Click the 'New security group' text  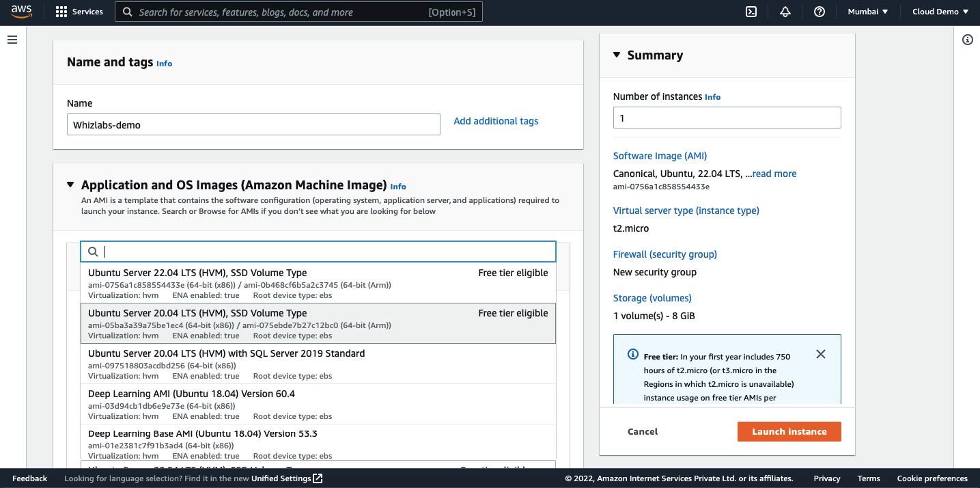pyautogui.click(x=655, y=272)
